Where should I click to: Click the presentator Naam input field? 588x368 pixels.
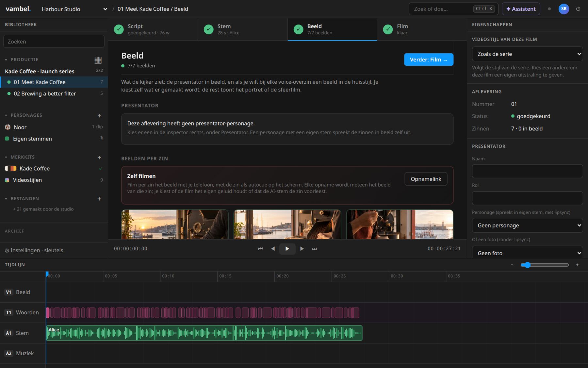pos(527,171)
